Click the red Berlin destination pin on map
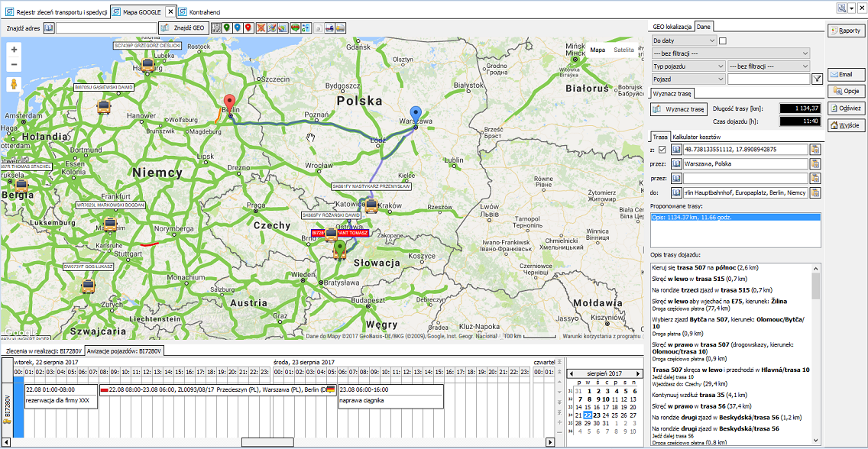Image resolution: width=868 pixels, height=449 pixels. [230, 105]
